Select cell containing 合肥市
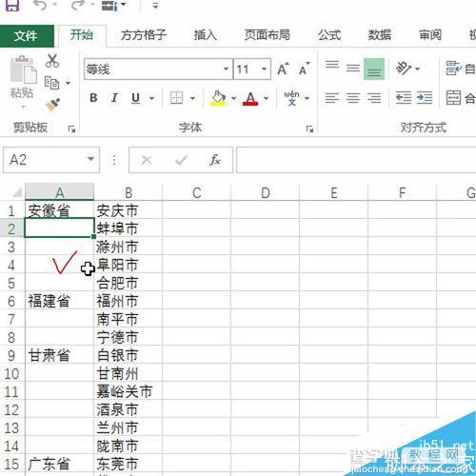 coord(128,283)
